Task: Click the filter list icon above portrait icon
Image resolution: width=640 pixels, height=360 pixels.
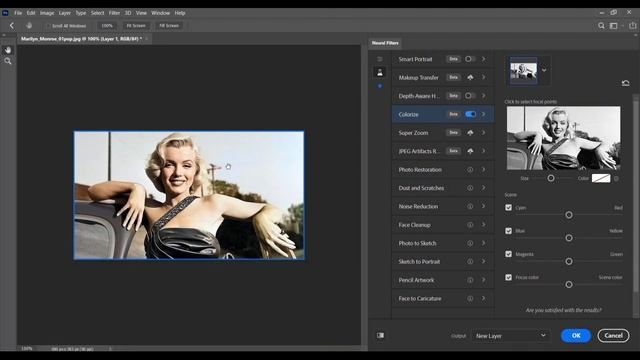Action: [x=380, y=59]
